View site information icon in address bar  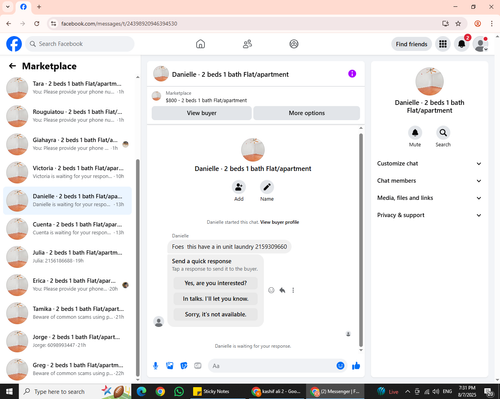(53, 23)
